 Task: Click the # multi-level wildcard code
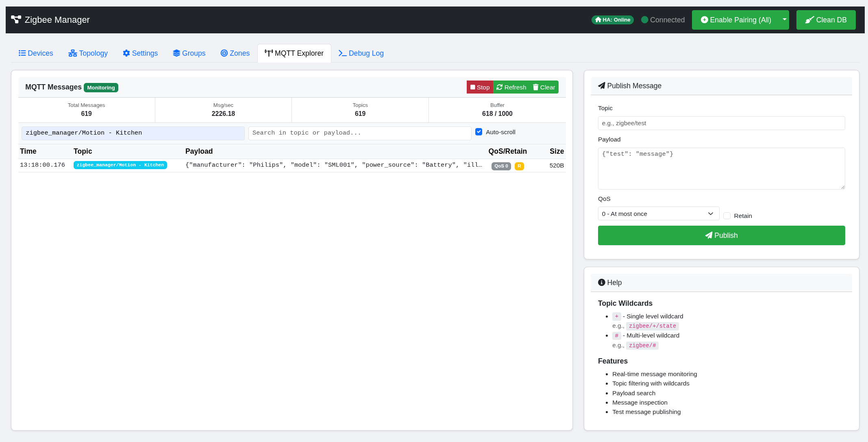click(x=616, y=336)
